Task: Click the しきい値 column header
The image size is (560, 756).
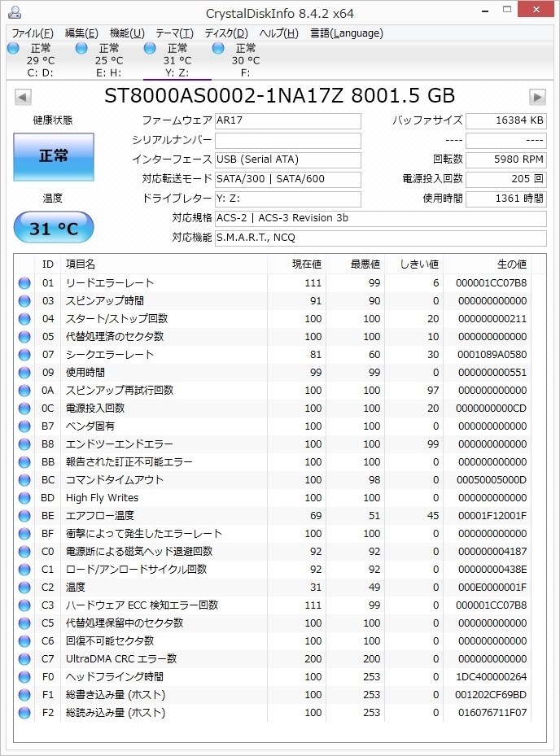Action: click(413, 264)
